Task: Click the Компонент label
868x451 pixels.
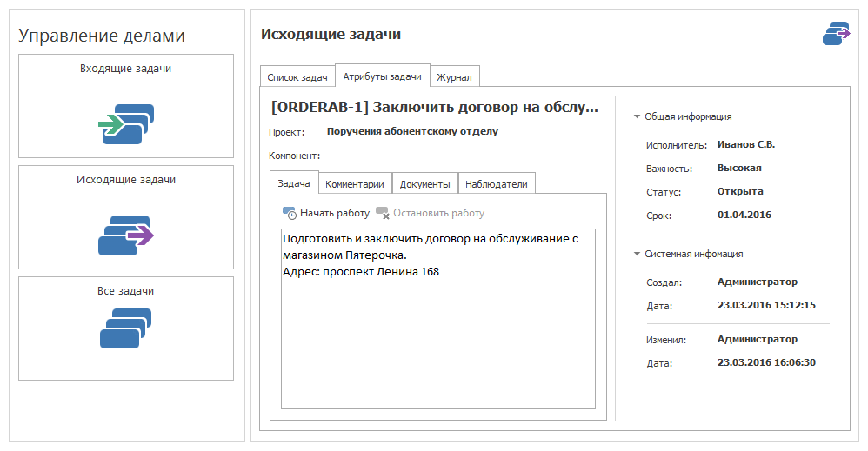Action: click(295, 156)
